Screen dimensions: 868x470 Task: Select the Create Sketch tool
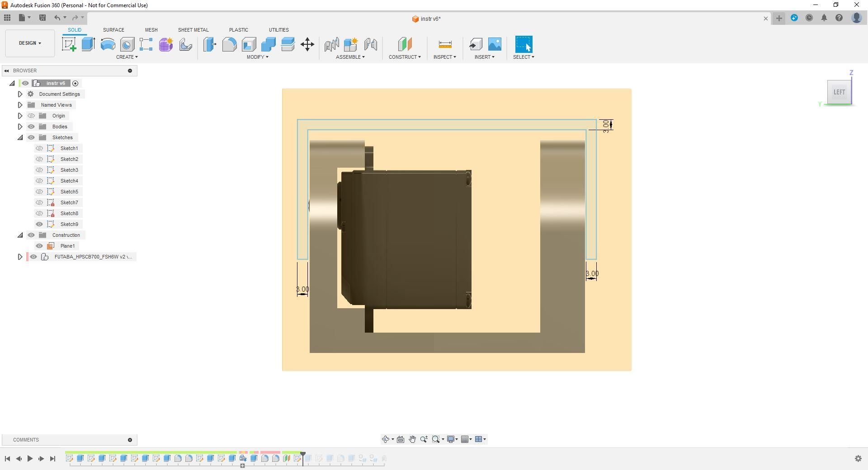(x=69, y=44)
